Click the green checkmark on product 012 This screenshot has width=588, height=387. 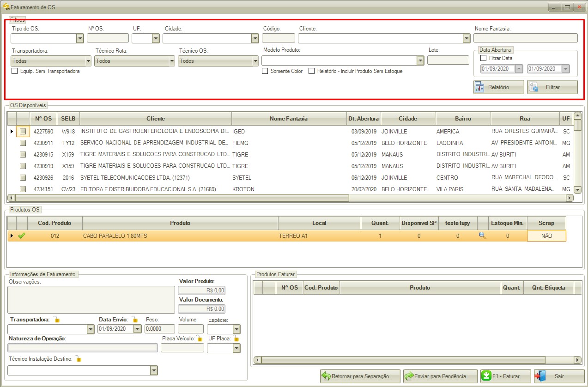[22, 236]
